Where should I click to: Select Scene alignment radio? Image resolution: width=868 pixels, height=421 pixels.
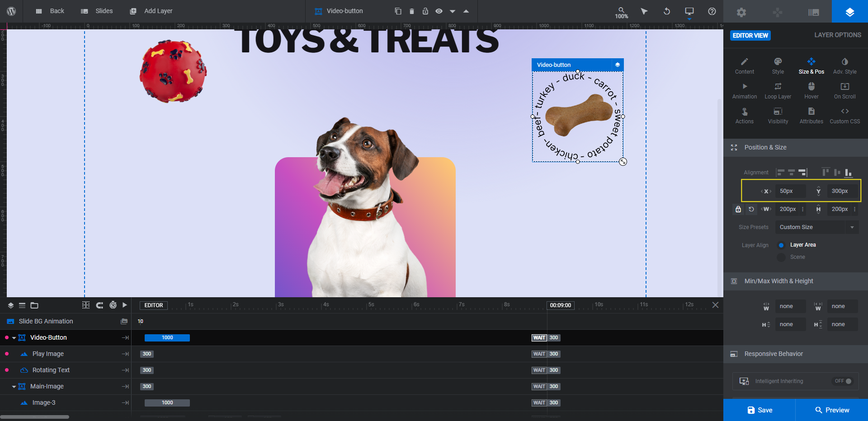click(x=781, y=257)
